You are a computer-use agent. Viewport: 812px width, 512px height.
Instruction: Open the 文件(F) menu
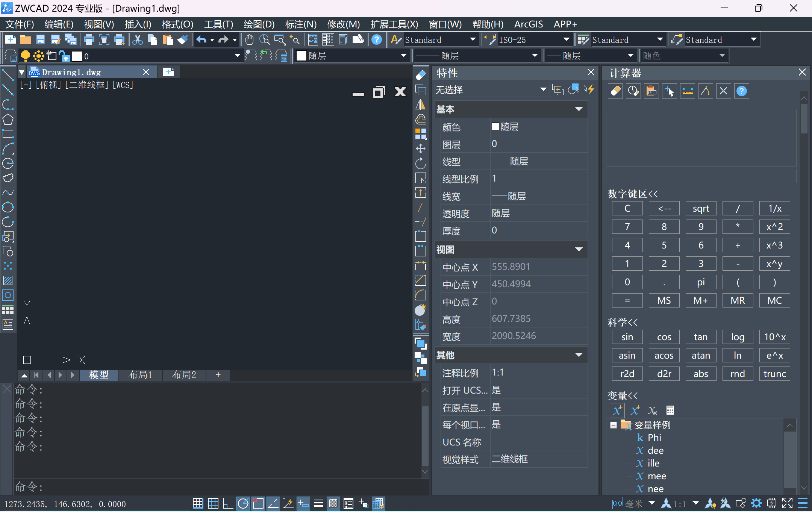pyautogui.click(x=20, y=24)
